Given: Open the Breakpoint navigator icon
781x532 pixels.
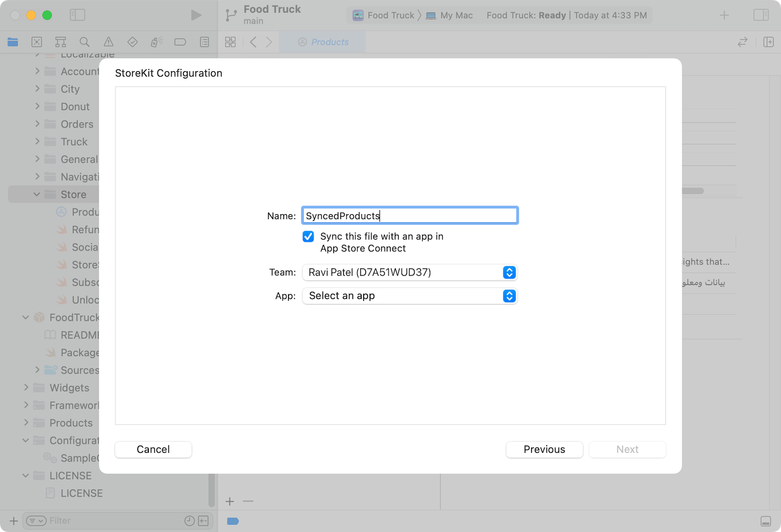Looking at the screenshot, I should point(180,42).
